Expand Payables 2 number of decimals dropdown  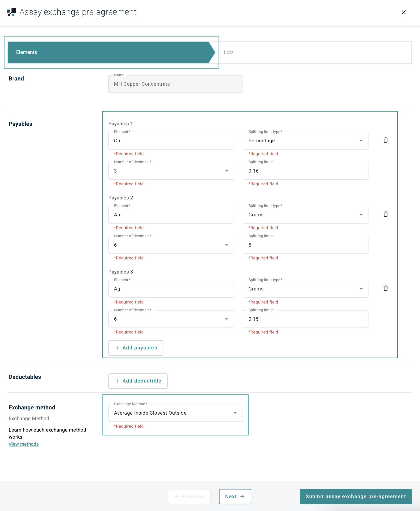[x=171, y=245]
